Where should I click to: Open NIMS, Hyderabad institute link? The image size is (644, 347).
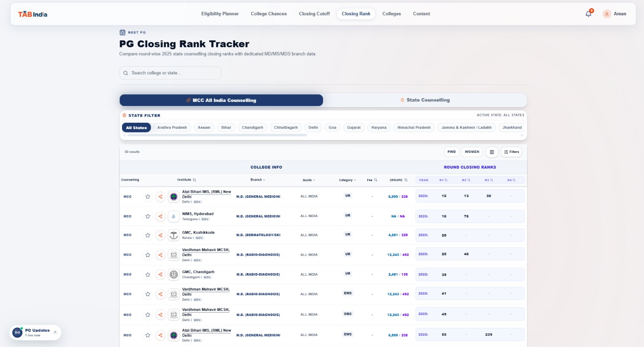pos(198,214)
